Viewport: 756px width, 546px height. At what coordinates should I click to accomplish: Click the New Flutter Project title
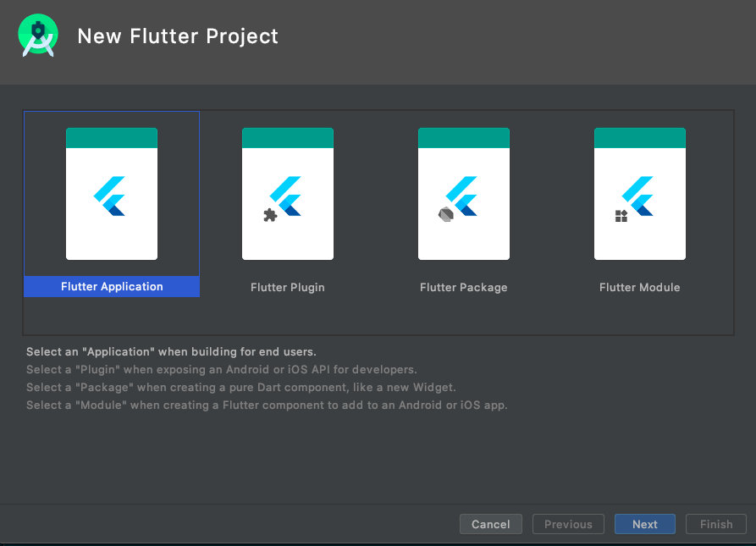point(178,36)
